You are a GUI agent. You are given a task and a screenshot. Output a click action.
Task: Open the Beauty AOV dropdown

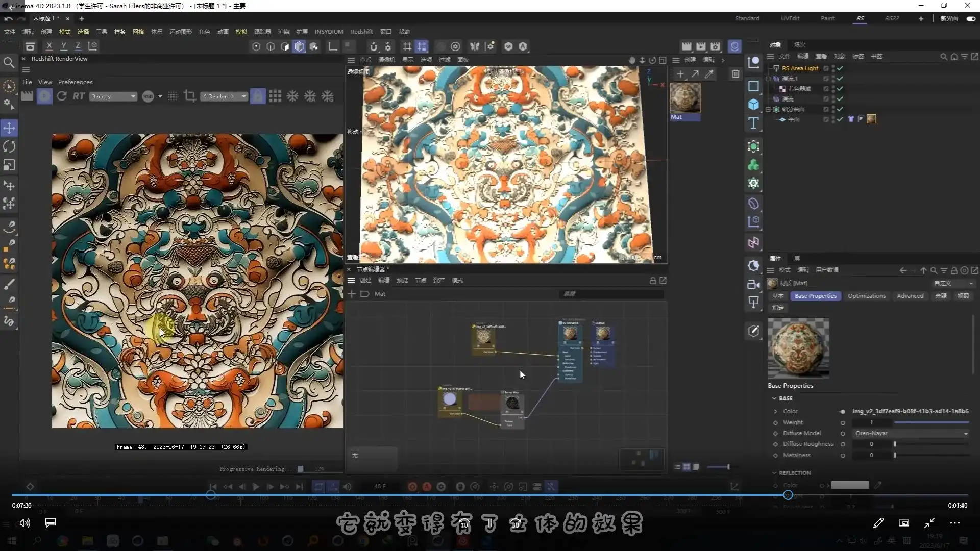(x=113, y=96)
